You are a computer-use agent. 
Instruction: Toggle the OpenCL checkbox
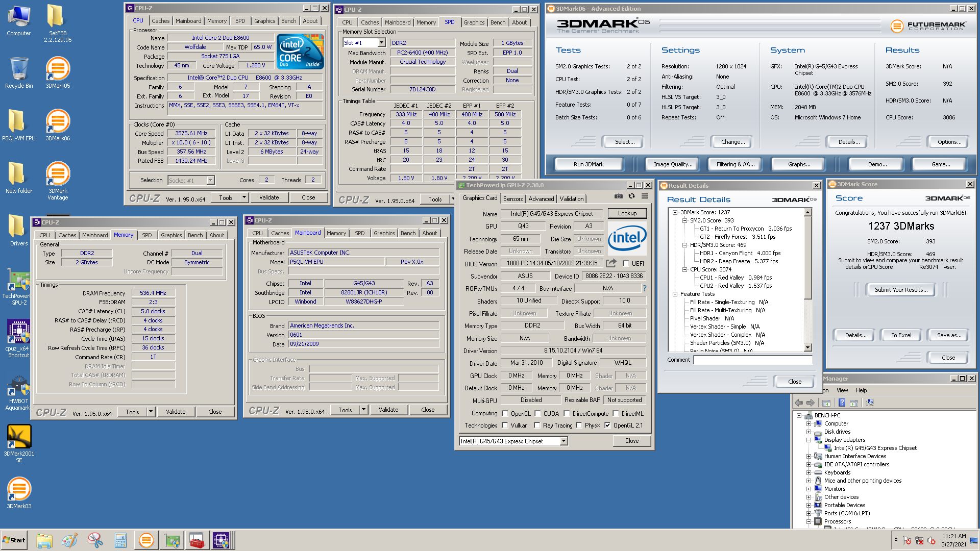point(505,414)
